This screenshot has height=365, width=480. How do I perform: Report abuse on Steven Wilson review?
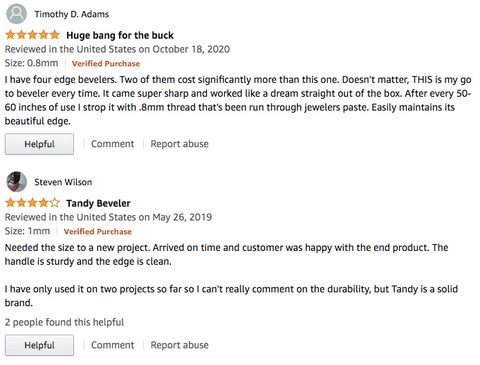tap(179, 345)
